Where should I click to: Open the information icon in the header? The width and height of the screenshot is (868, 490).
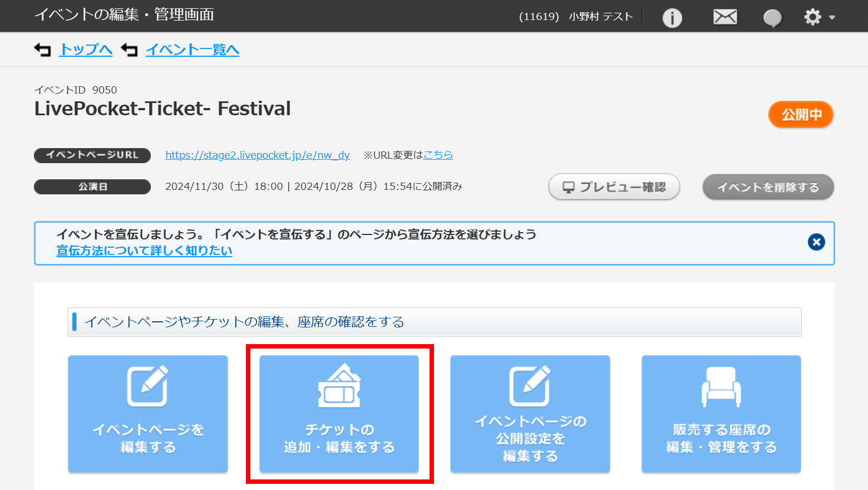[x=672, y=17]
